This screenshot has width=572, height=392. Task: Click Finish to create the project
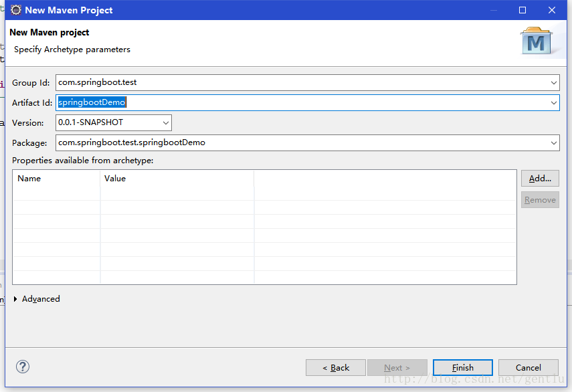point(462,367)
